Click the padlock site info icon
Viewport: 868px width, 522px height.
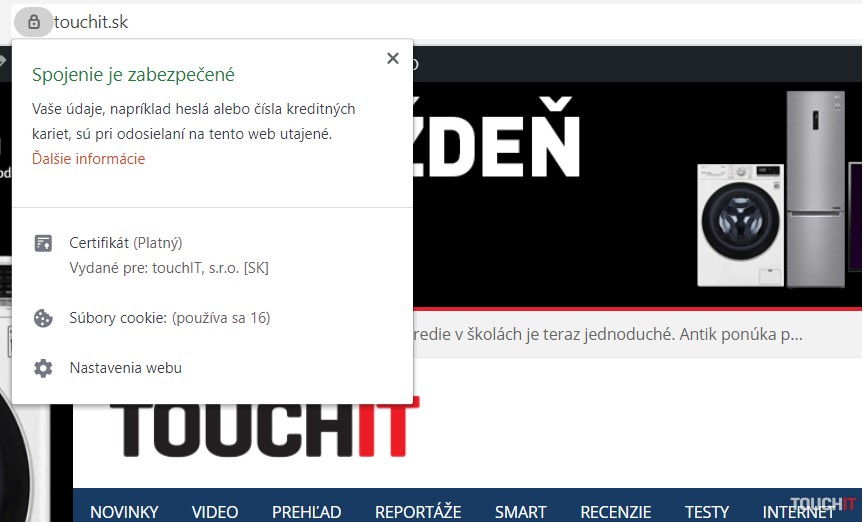tap(34, 22)
